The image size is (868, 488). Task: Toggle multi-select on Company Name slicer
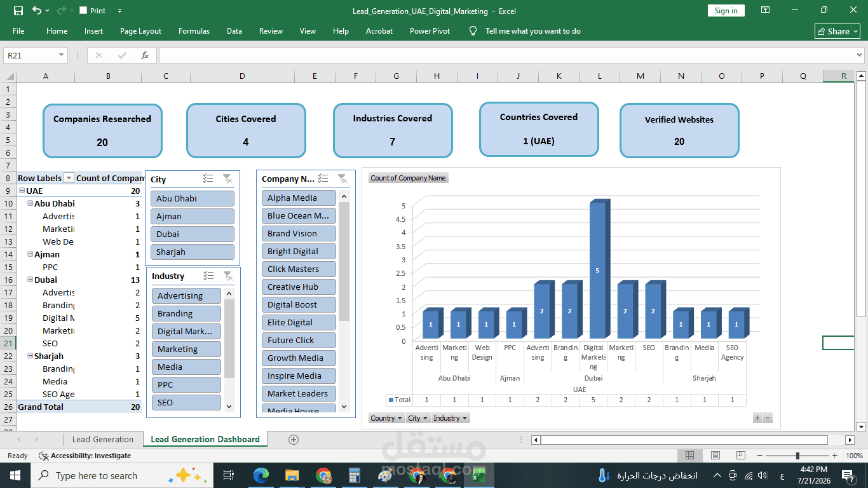click(323, 179)
